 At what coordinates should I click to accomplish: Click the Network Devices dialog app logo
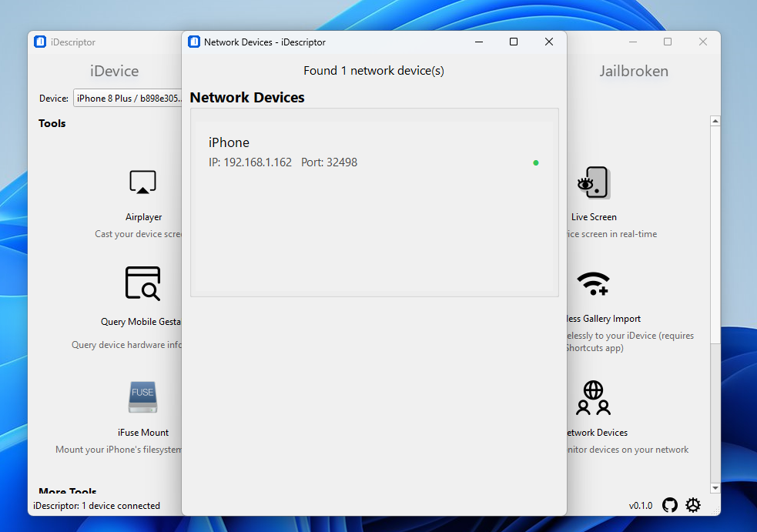click(x=194, y=42)
